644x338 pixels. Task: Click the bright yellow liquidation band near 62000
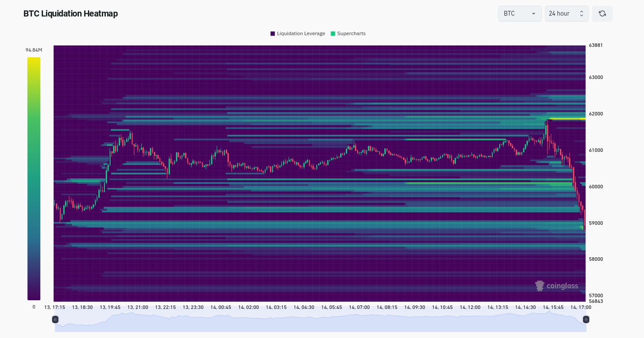[567, 118]
